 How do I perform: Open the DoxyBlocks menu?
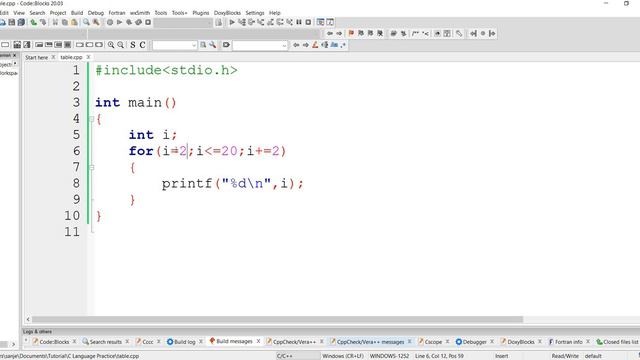[x=227, y=13]
